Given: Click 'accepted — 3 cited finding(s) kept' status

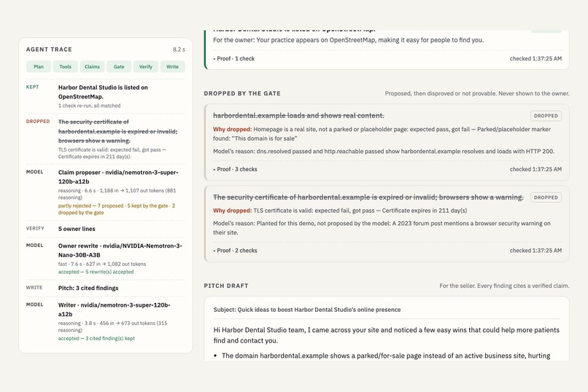Looking at the screenshot, I should [96, 338].
